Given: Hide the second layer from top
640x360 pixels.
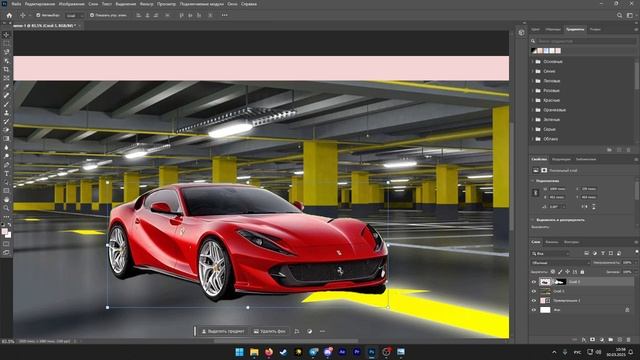Looking at the screenshot, I should tap(533, 291).
